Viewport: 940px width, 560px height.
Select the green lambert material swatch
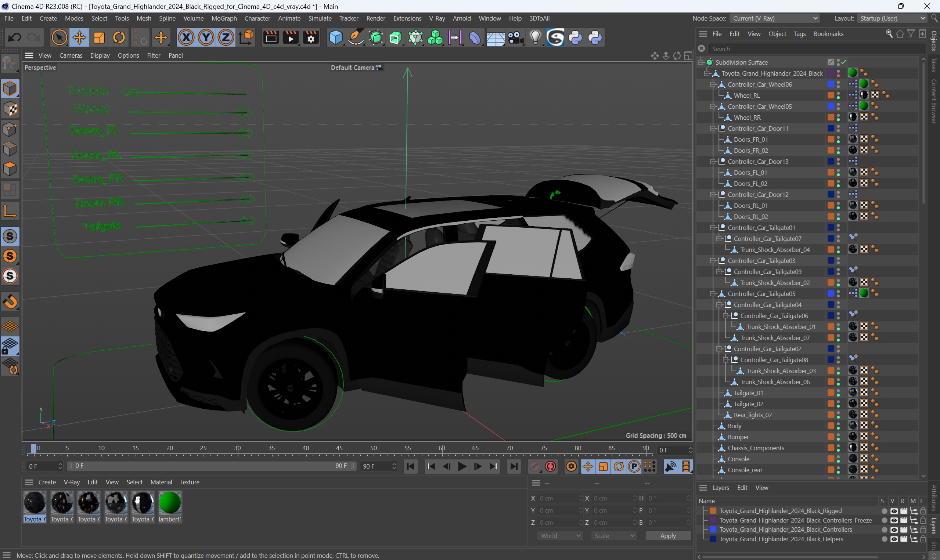pos(170,503)
